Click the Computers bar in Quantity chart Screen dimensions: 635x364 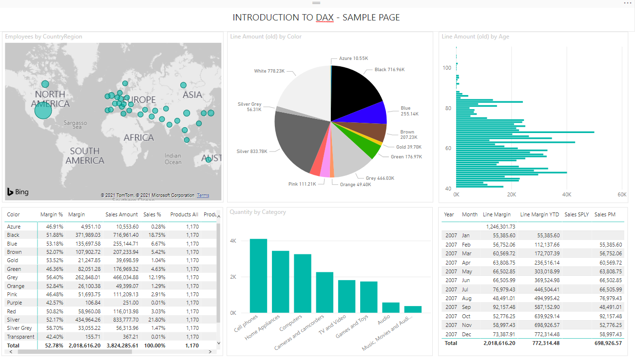click(302, 284)
